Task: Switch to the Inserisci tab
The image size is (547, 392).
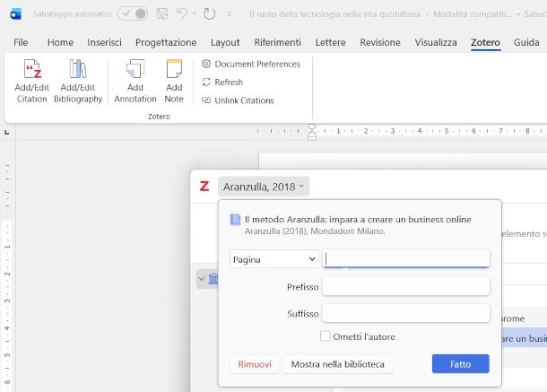Action: [104, 42]
